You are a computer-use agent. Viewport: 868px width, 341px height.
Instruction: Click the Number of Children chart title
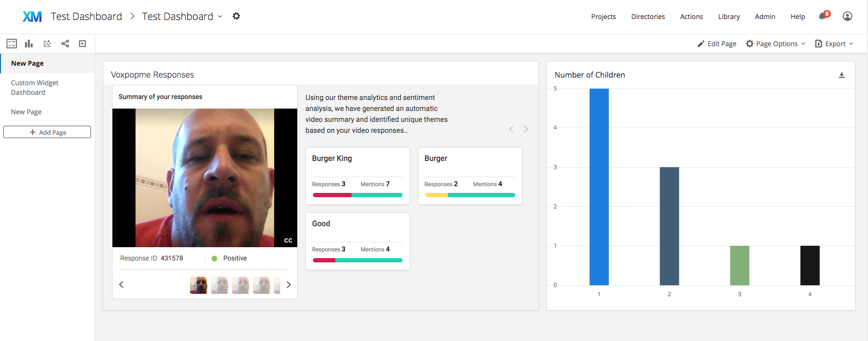coord(590,75)
